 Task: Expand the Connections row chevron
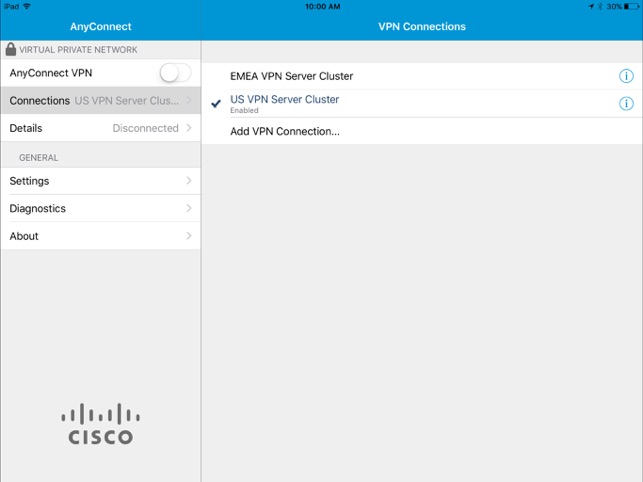tap(189, 100)
